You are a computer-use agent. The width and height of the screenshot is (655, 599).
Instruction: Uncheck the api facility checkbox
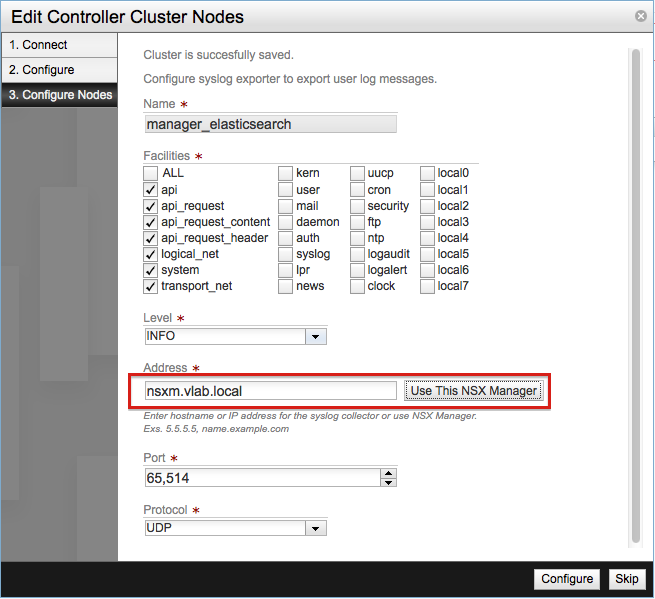pos(151,190)
